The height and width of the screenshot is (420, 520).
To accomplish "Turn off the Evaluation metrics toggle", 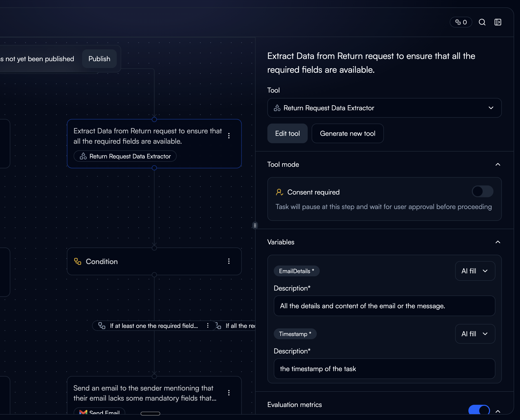I will [479, 410].
